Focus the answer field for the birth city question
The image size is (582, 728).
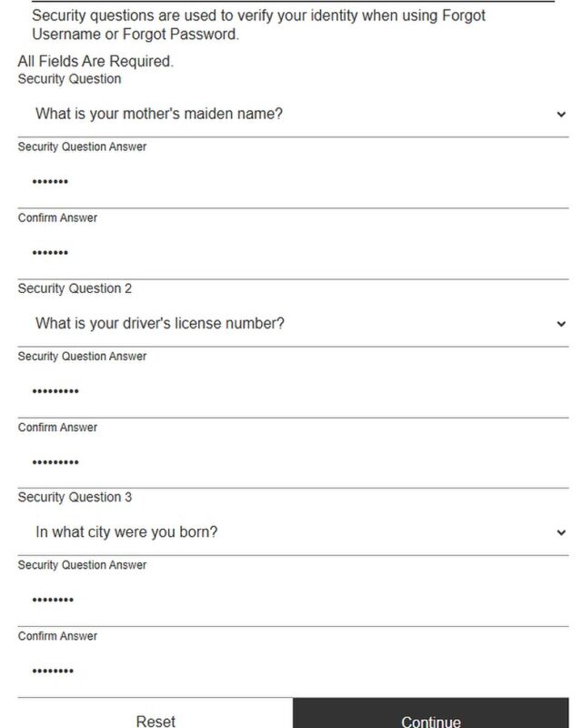[291, 600]
